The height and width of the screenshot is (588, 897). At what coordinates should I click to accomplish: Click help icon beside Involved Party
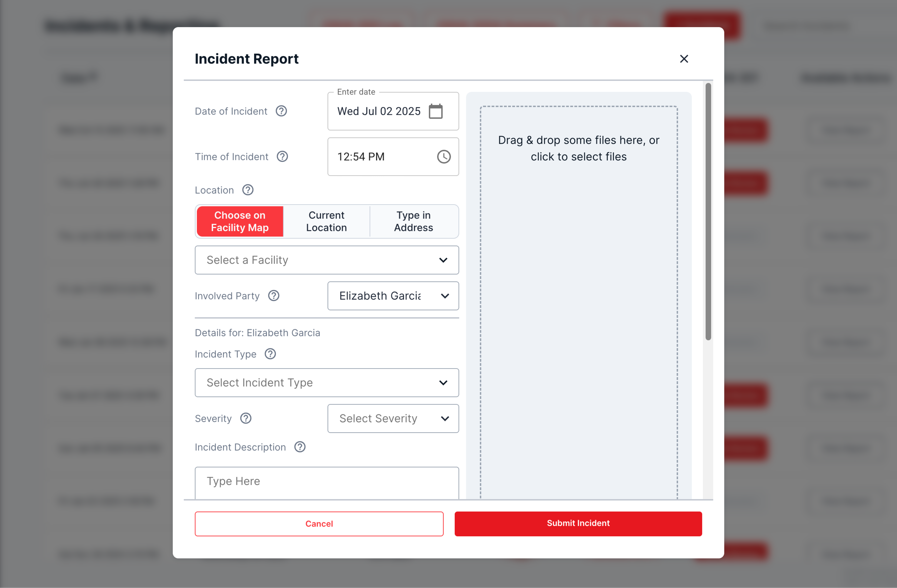[274, 296]
